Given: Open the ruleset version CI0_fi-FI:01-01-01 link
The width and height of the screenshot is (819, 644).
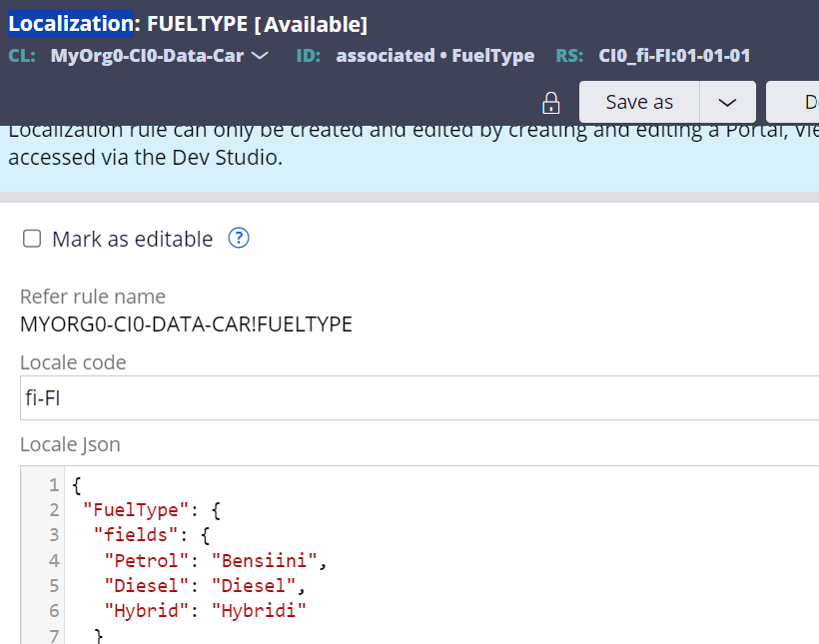Looking at the screenshot, I should [673, 56].
